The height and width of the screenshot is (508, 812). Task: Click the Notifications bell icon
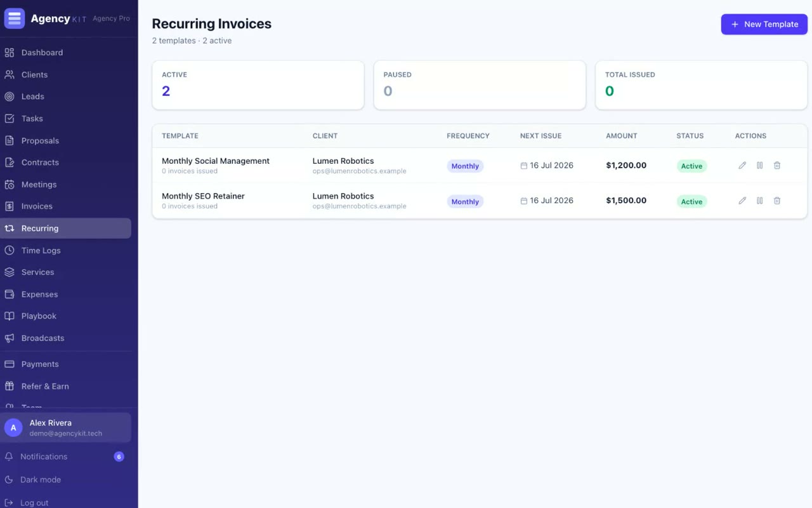point(9,457)
